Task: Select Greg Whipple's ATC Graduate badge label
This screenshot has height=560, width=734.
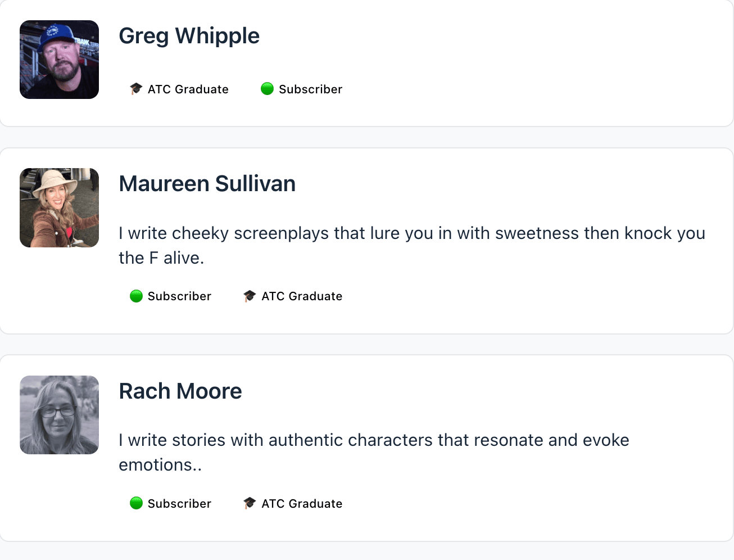Action: [188, 89]
